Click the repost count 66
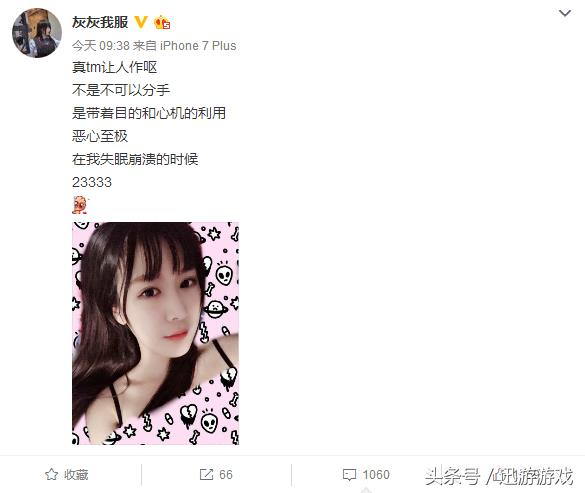Screen dimensions: 585x493 [x=226, y=475]
